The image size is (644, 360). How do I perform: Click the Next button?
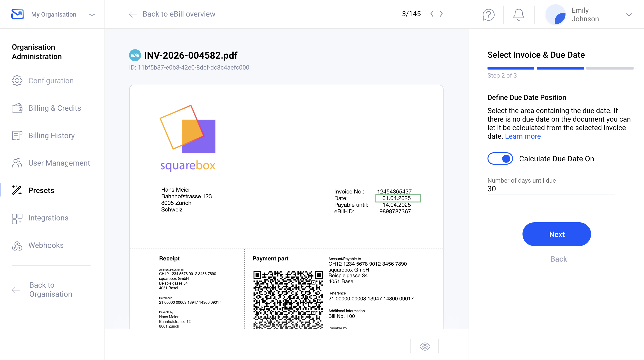(x=557, y=234)
